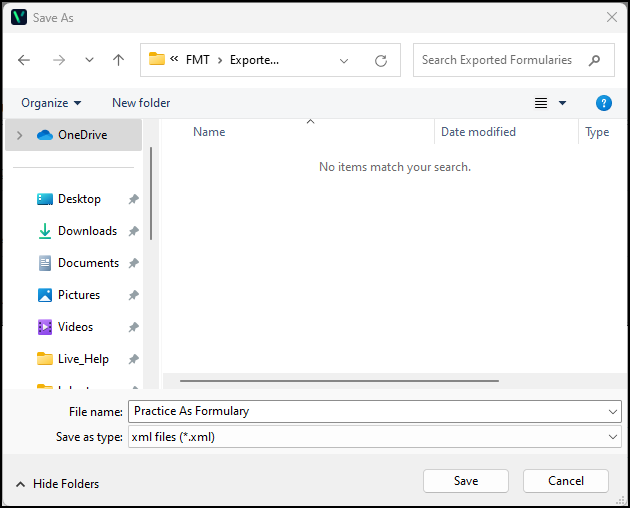
Task: Toggle the pin next to Documents
Action: pos(134,263)
